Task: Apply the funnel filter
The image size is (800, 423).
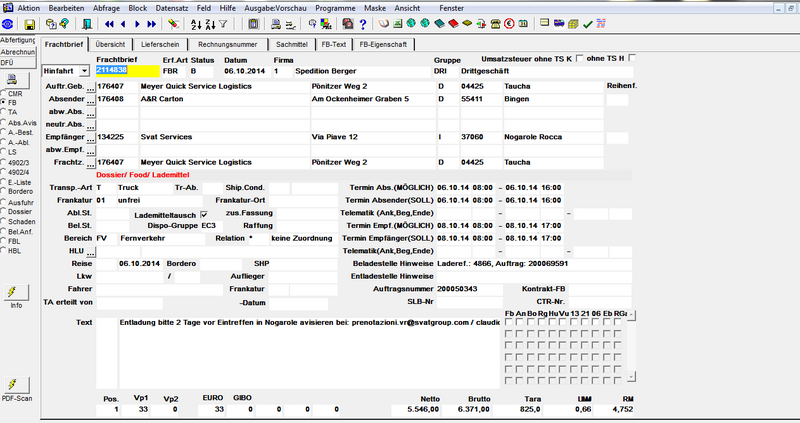Action: (223, 24)
